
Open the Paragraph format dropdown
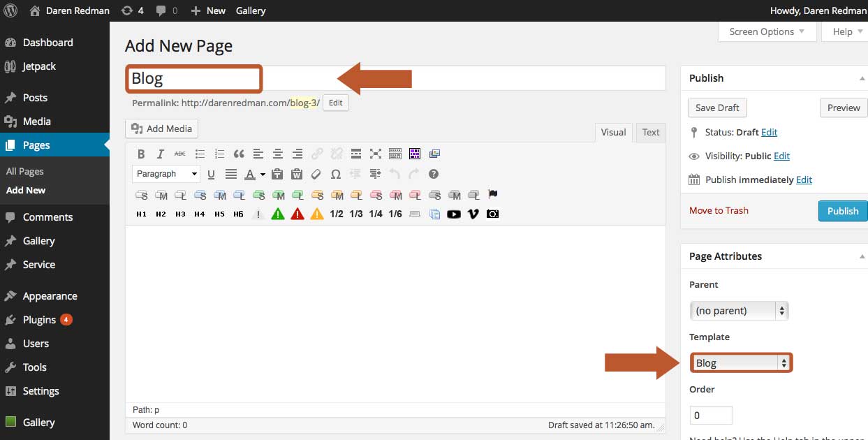165,174
